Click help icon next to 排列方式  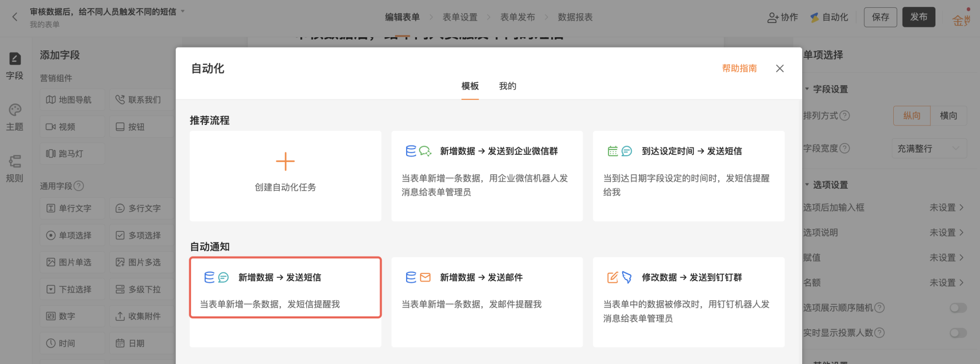845,116
